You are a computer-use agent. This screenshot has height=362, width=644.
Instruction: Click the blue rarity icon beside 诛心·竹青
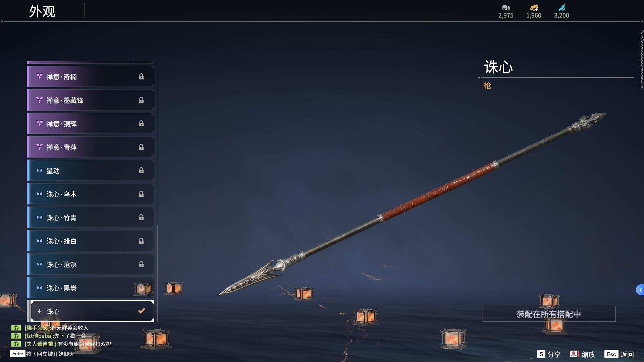coord(39,217)
